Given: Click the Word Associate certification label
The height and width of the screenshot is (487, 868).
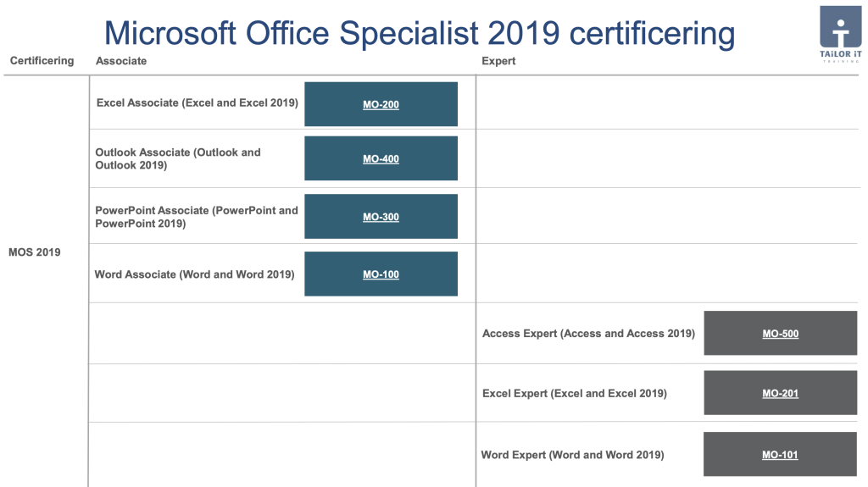Looking at the screenshot, I should point(194,274).
